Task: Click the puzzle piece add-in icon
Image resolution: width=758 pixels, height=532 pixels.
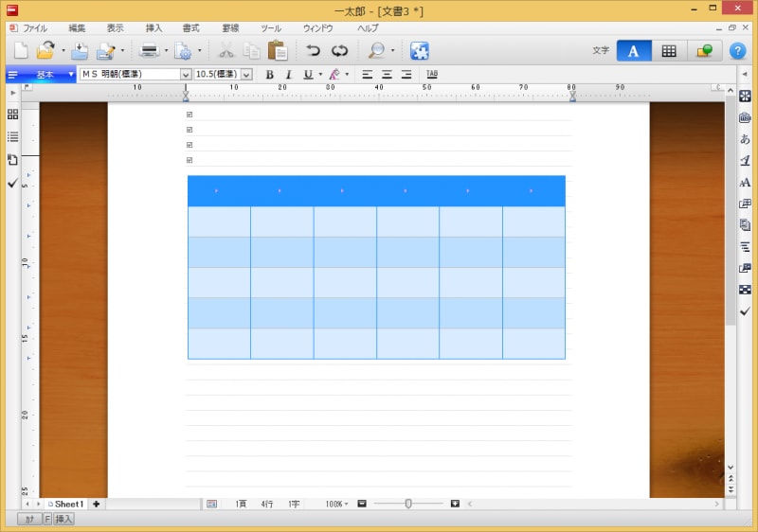Action: tap(419, 51)
